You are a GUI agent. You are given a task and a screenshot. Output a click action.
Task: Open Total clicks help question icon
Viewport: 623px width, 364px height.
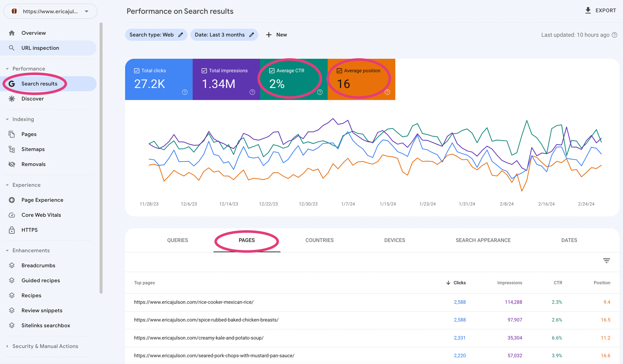[x=185, y=92]
